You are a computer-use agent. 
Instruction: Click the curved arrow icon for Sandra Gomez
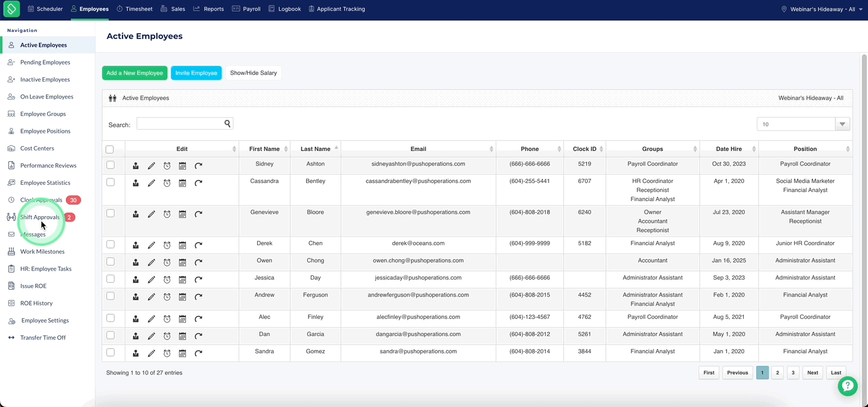198,353
